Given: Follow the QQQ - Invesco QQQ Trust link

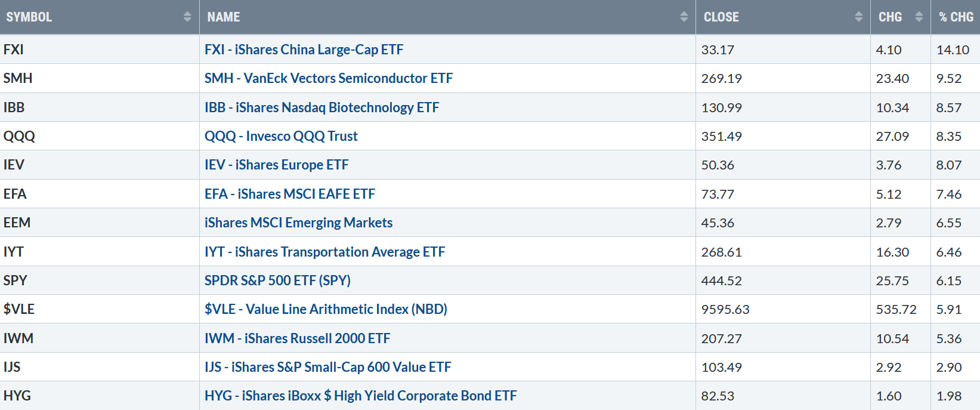Looking at the screenshot, I should pyautogui.click(x=281, y=136).
